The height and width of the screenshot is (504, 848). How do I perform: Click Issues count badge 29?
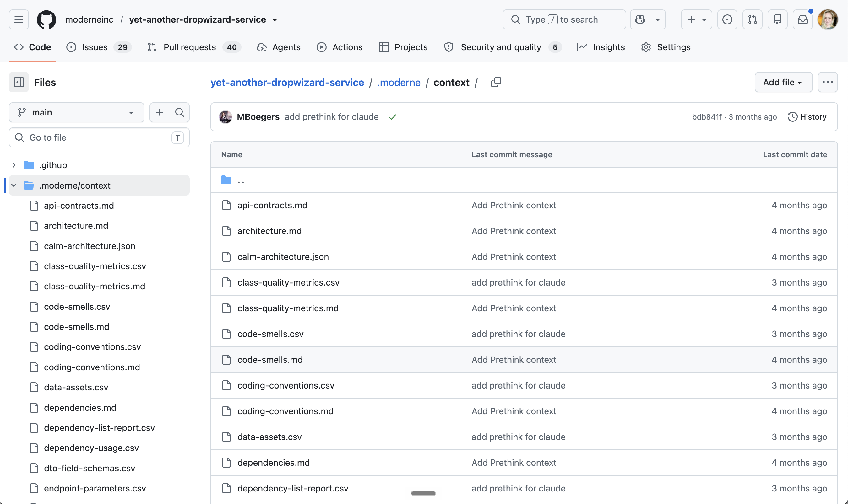122,47
